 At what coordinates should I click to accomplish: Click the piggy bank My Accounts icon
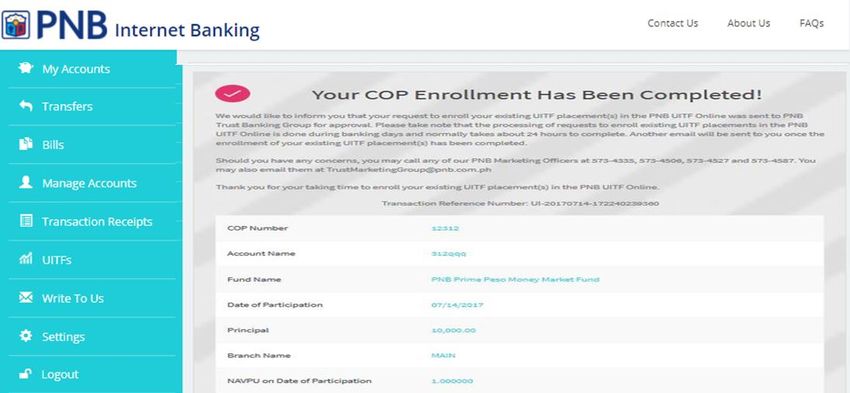pyautogui.click(x=25, y=68)
